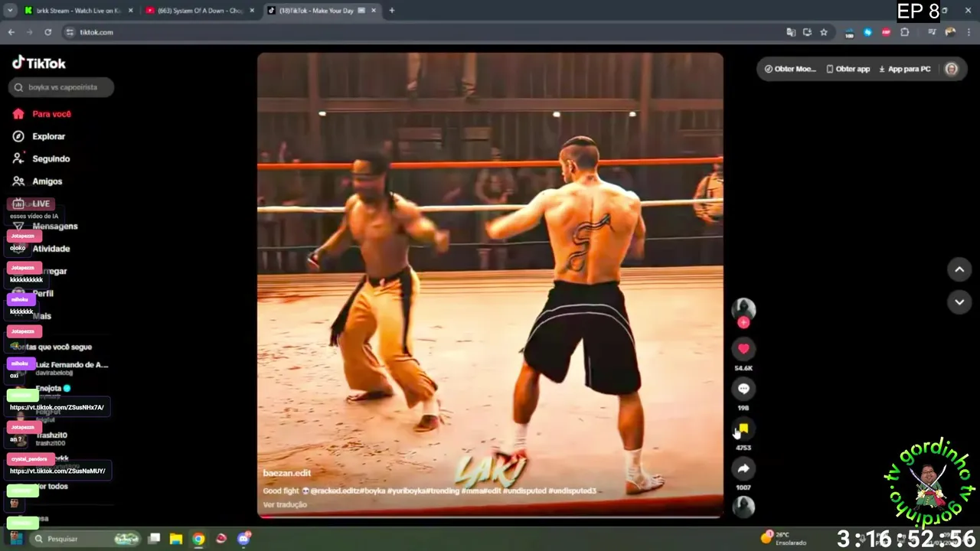Open the AdBlock ABP extension icon
This screenshot has width=980, height=551.
[x=886, y=32]
